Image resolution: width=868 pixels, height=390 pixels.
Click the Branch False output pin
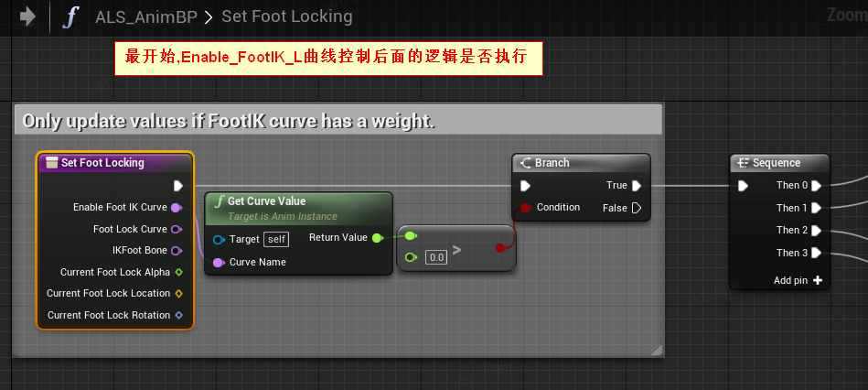[x=637, y=209]
